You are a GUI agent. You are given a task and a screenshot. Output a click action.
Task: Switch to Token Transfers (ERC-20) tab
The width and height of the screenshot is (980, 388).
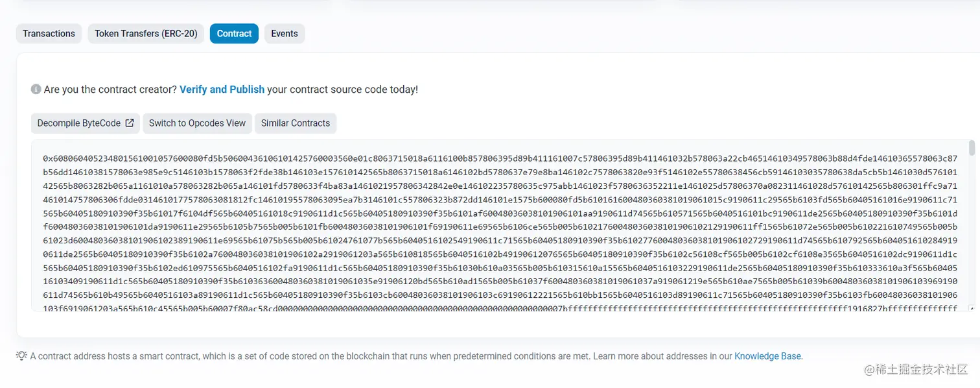pos(146,34)
